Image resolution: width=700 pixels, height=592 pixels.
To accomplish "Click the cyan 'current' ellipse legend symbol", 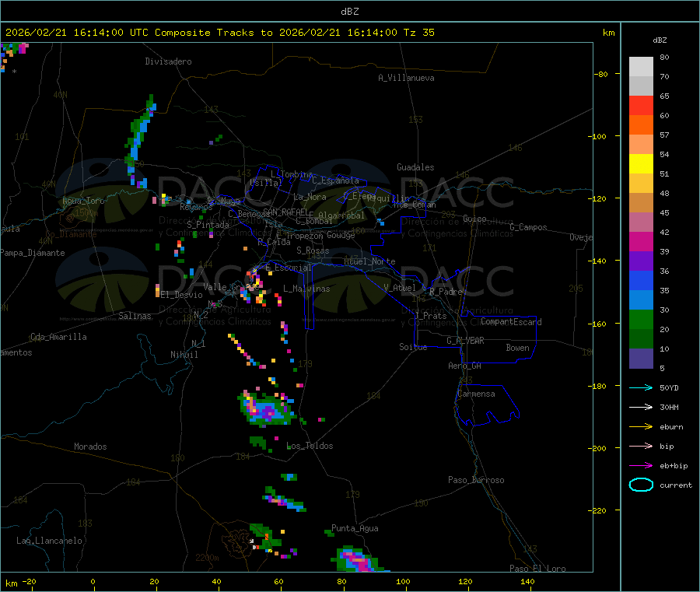I will click(x=641, y=485).
